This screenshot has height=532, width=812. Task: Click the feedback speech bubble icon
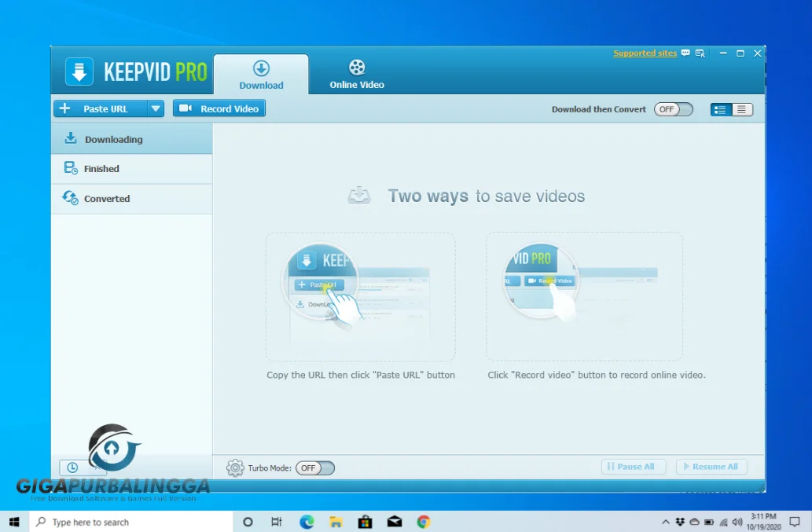(685, 53)
